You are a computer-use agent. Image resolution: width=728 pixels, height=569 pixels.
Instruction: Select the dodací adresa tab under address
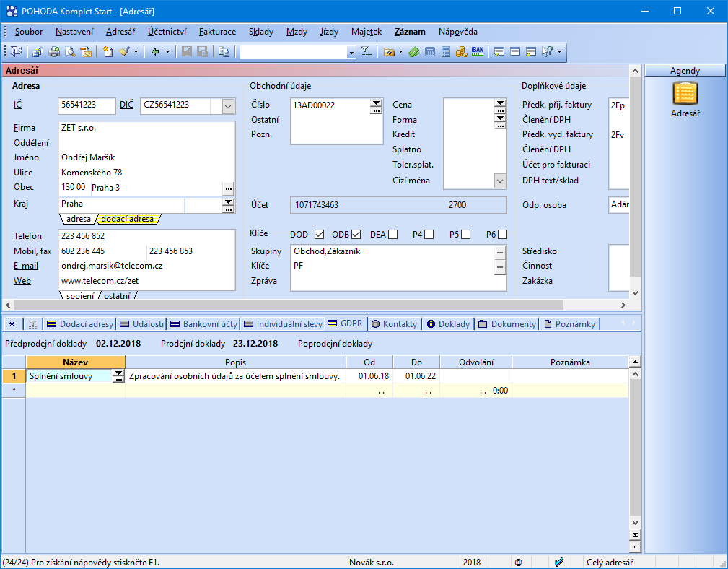127,219
